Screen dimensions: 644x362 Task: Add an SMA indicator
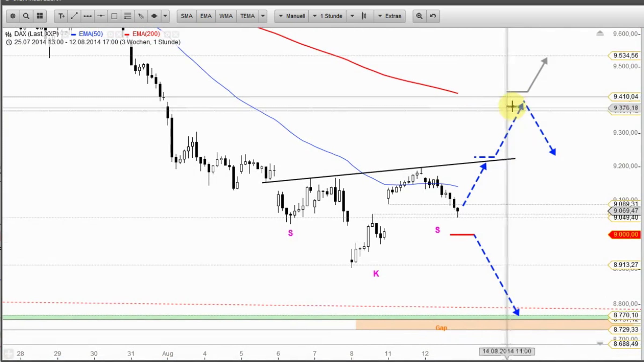(187, 16)
